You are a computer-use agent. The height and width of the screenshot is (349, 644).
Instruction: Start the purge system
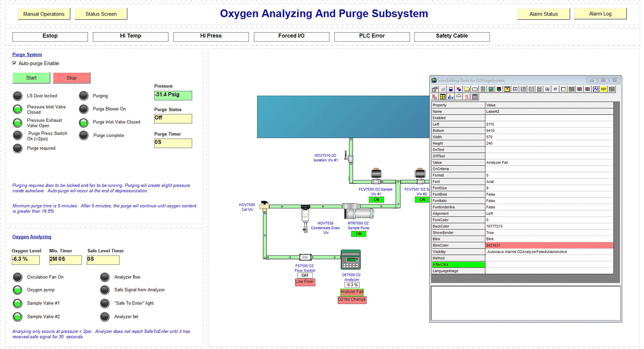[x=31, y=78]
